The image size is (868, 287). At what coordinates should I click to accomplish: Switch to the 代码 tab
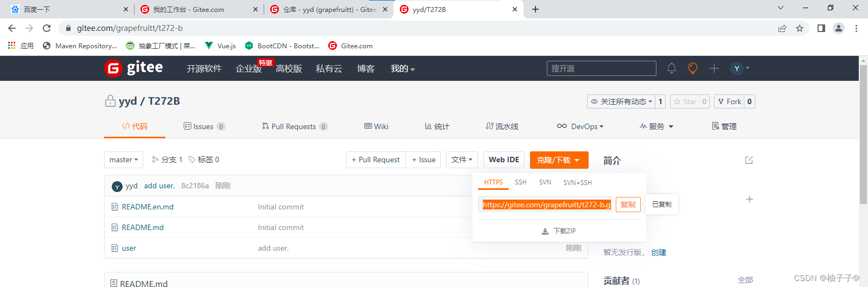(135, 126)
